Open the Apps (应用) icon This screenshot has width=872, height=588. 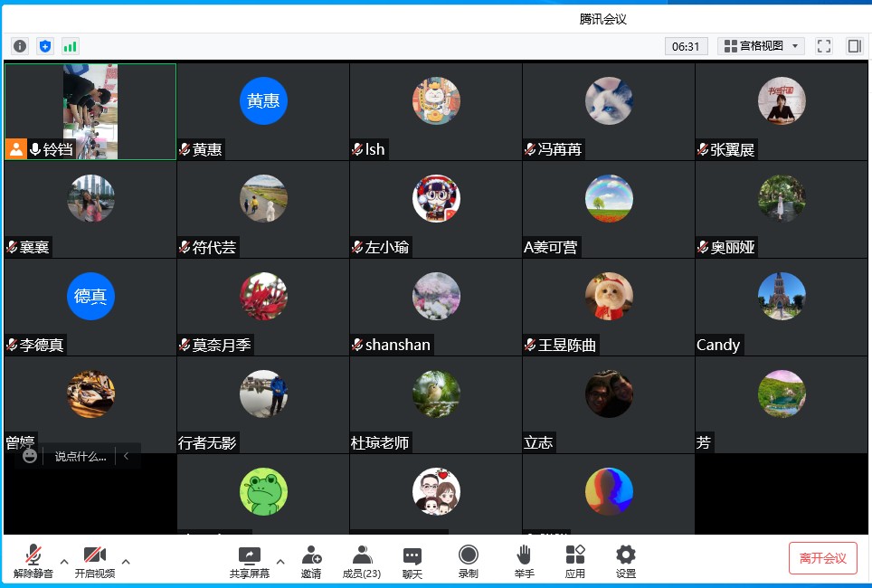coord(575,561)
